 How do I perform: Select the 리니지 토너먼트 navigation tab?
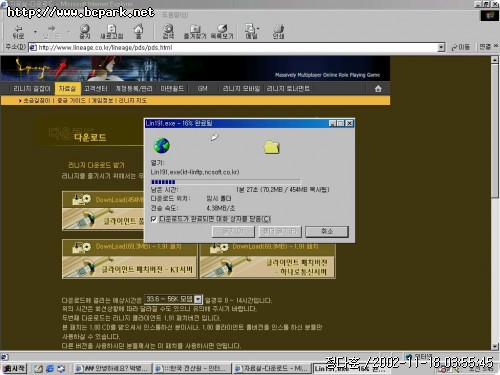tap(288, 89)
